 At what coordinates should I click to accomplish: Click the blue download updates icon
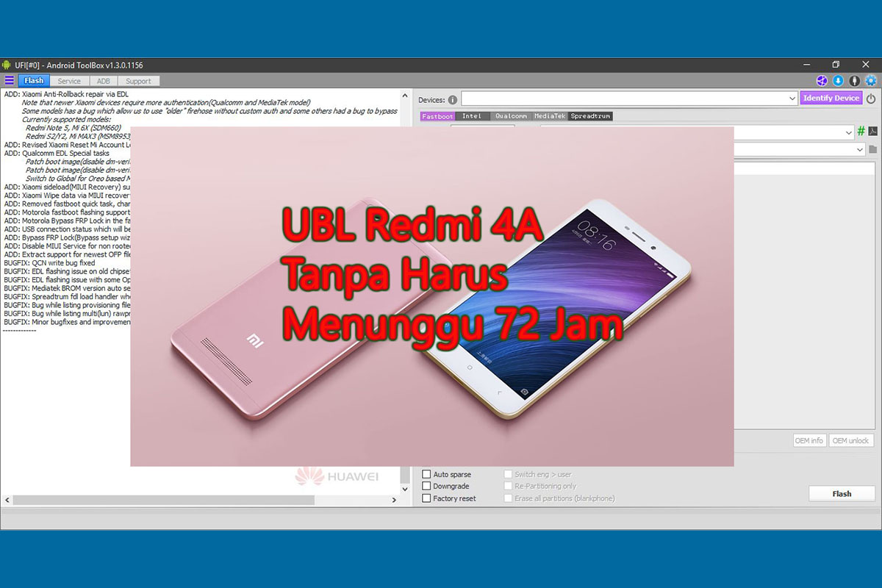[838, 81]
